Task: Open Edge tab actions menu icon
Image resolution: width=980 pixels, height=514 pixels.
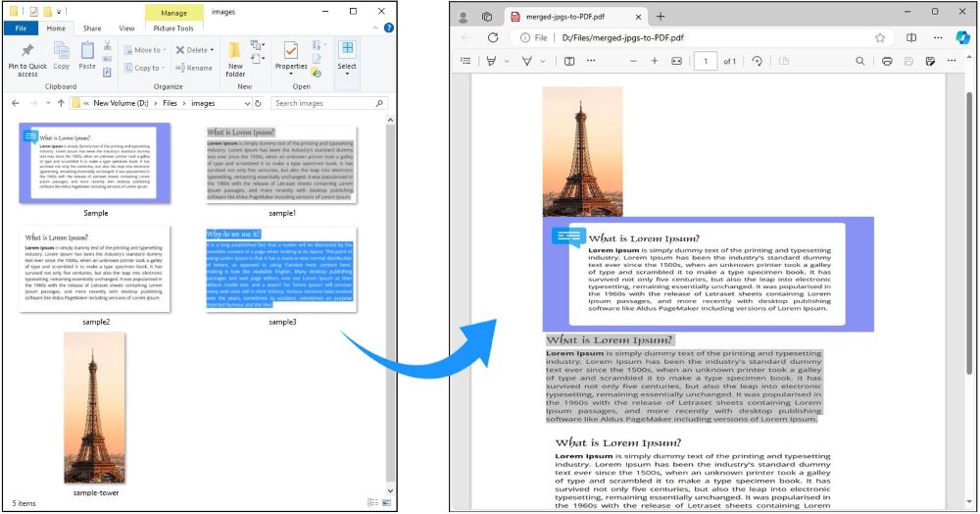Action: point(487,17)
